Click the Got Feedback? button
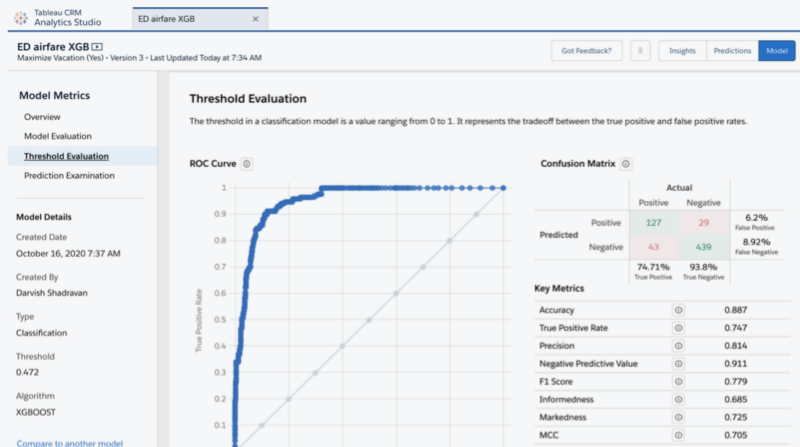Screen dimensions: 800x447 pyautogui.click(x=586, y=51)
